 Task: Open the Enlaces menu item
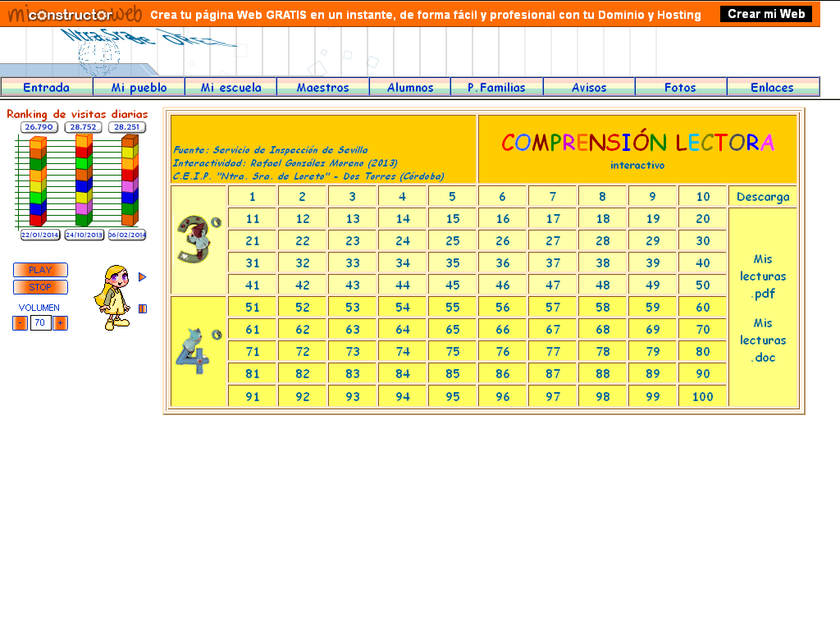pyautogui.click(x=773, y=87)
